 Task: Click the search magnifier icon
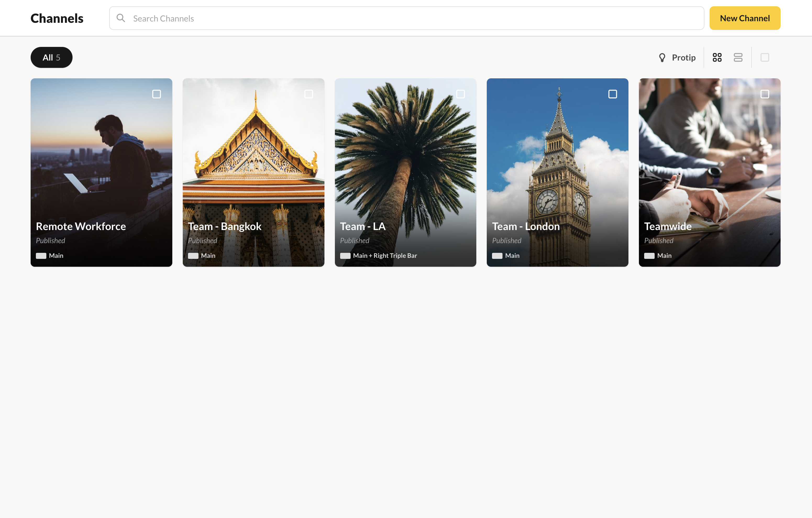pyautogui.click(x=121, y=18)
